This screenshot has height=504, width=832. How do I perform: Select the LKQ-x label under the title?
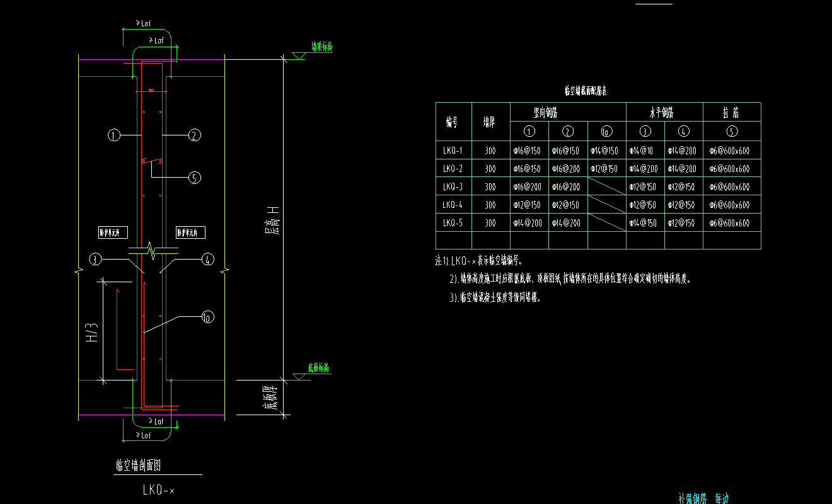(x=158, y=490)
